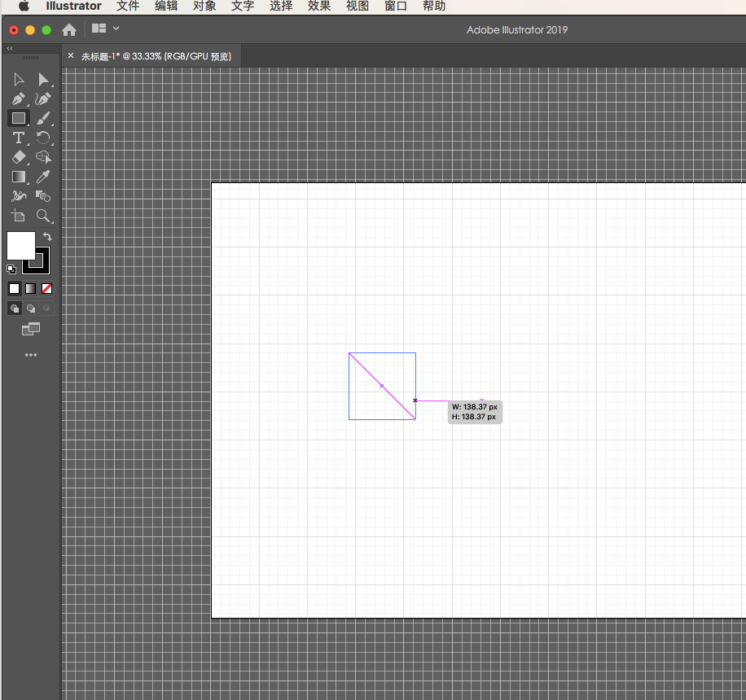
Task: Open the 文字 menu
Action: pos(243,7)
